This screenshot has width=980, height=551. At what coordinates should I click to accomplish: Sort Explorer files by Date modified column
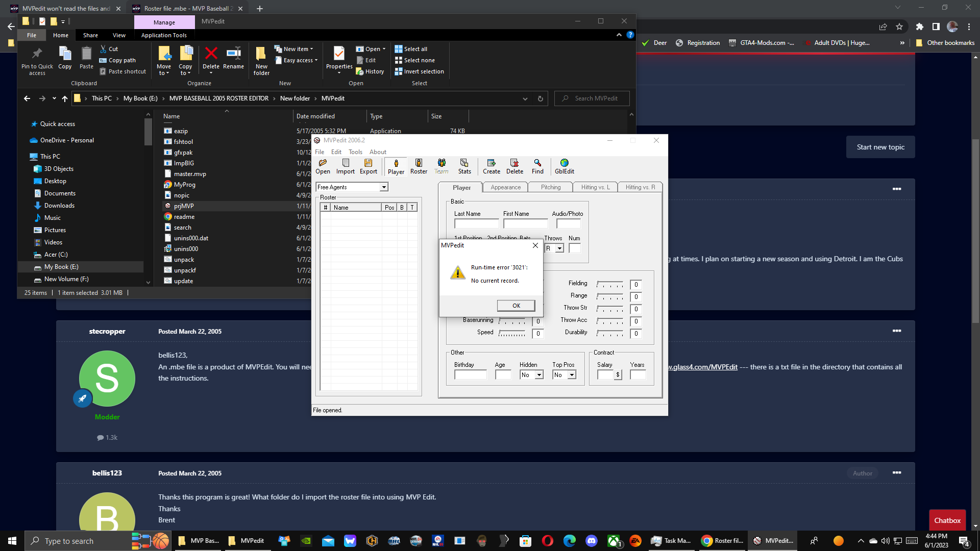pos(330,116)
